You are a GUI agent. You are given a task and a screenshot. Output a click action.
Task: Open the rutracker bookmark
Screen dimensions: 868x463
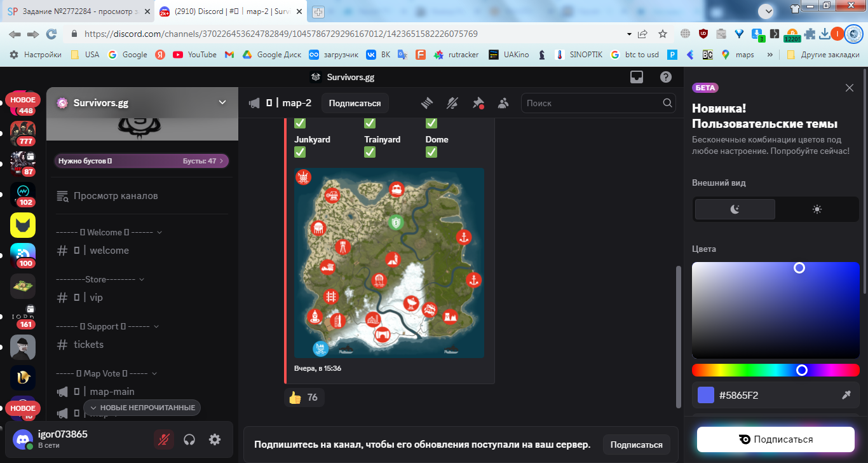coord(456,55)
